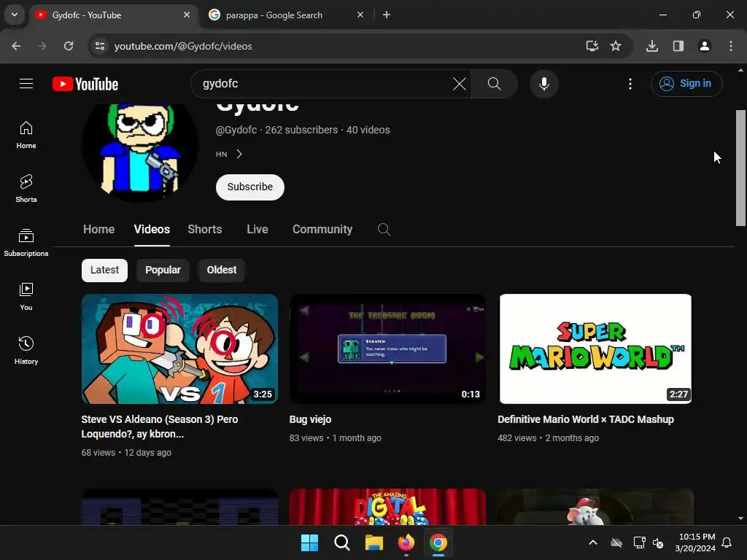747x560 pixels.
Task: Open Windows taskbar search
Action: (342, 542)
